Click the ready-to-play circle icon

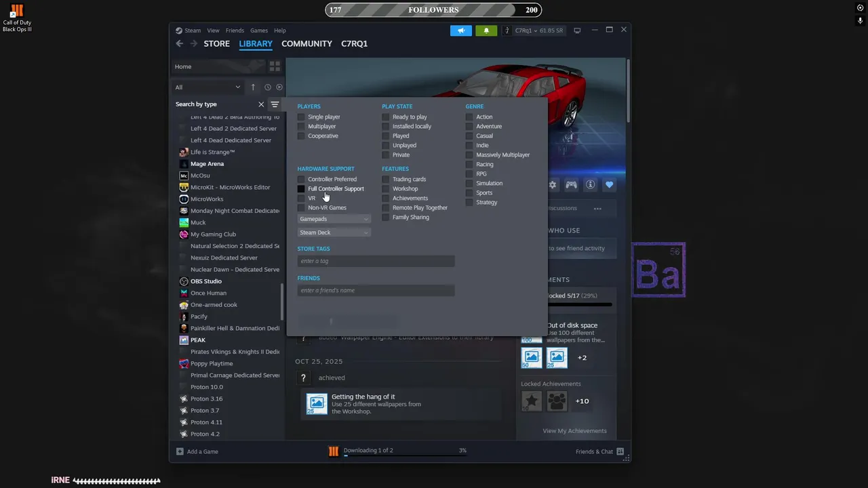pyautogui.click(x=279, y=87)
